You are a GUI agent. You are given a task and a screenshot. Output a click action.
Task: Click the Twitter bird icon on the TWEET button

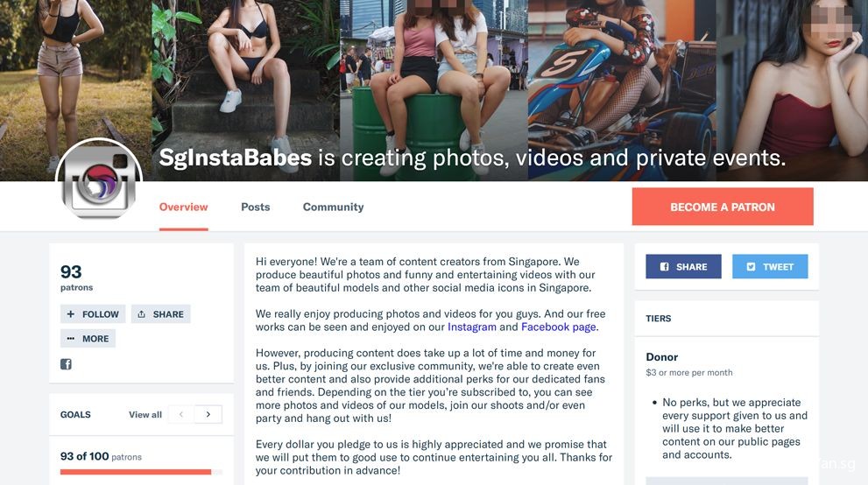[x=751, y=266]
